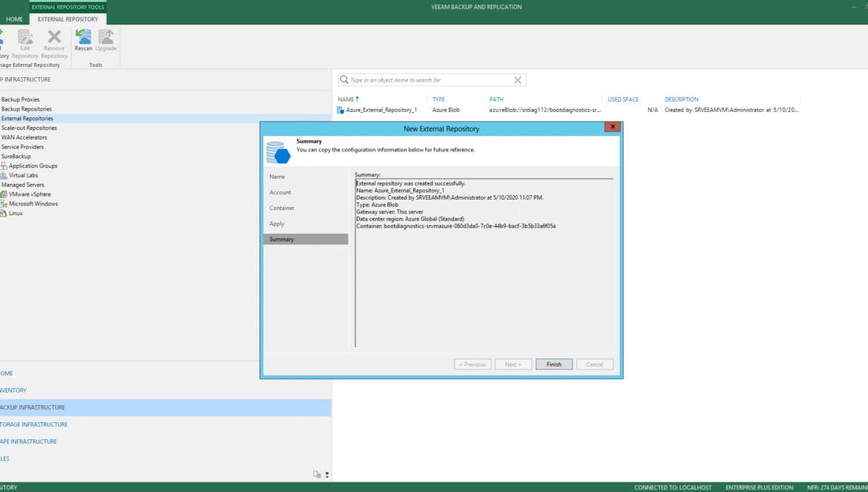The height and width of the screenshot is (492, 868).
Task: Click inside the Summary text box
Action: pos(484,263)
